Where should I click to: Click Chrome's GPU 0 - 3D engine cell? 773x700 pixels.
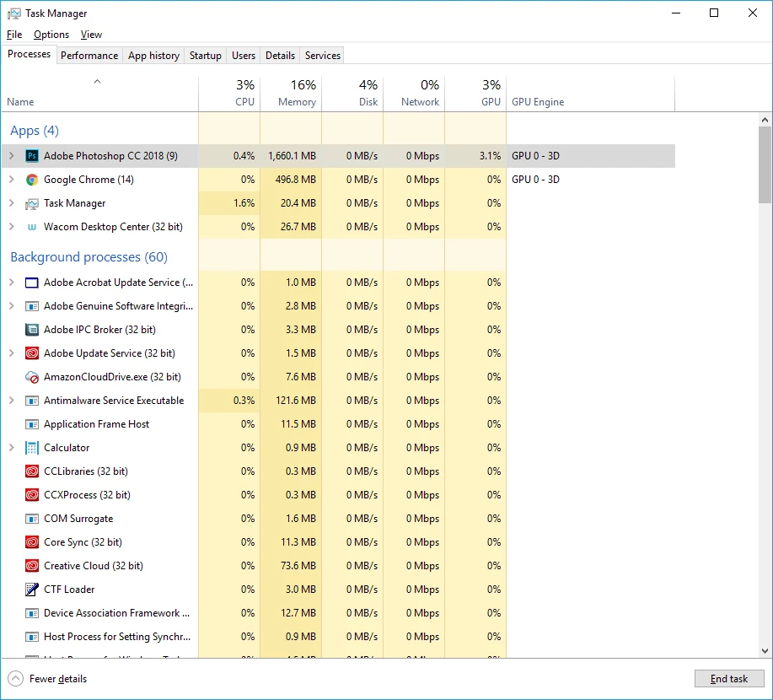tap(535, 180)
